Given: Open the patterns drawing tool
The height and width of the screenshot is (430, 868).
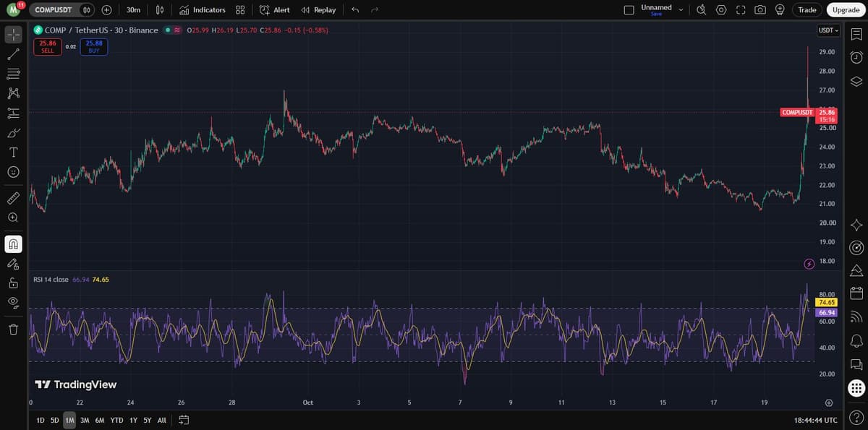Looking at the screenshot, I should tap(13, 93).
